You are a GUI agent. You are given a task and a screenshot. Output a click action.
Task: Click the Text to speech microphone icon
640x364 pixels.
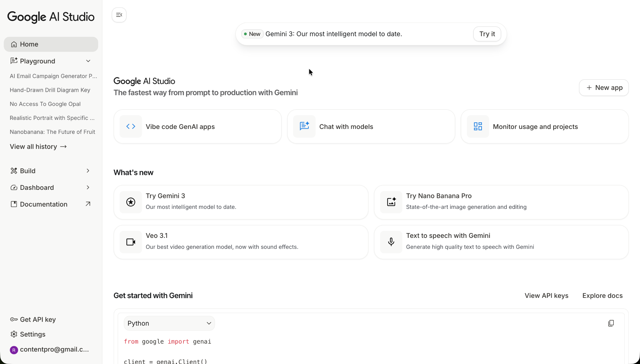(391, 242)
